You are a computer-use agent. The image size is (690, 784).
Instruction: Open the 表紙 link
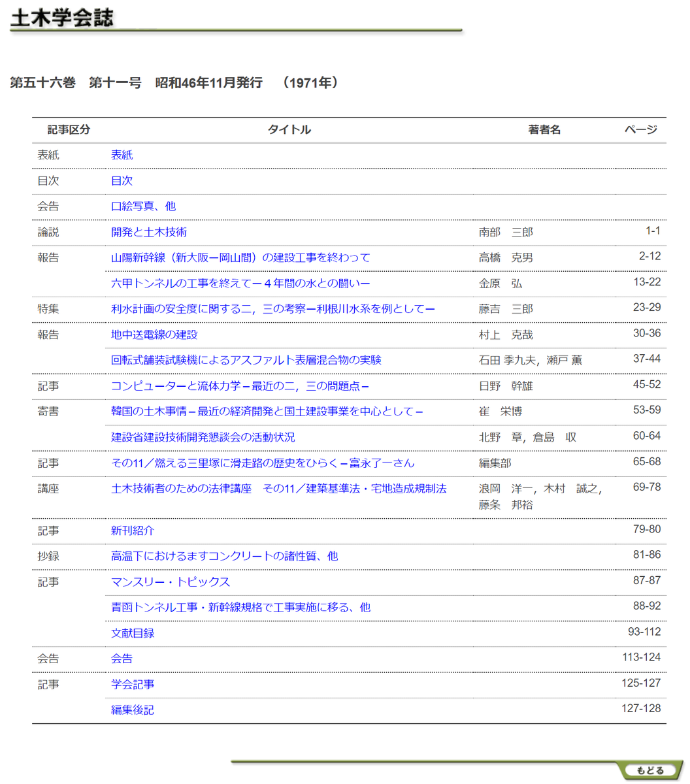[122, 155]
